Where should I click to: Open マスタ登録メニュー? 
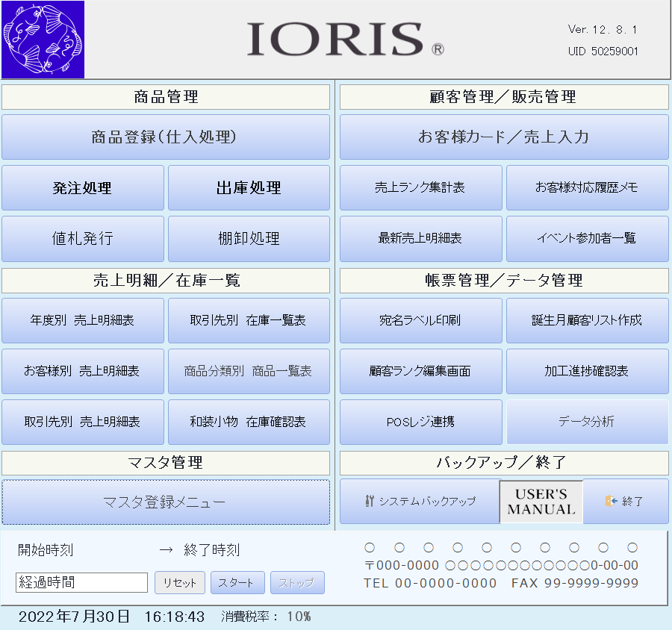166,502
